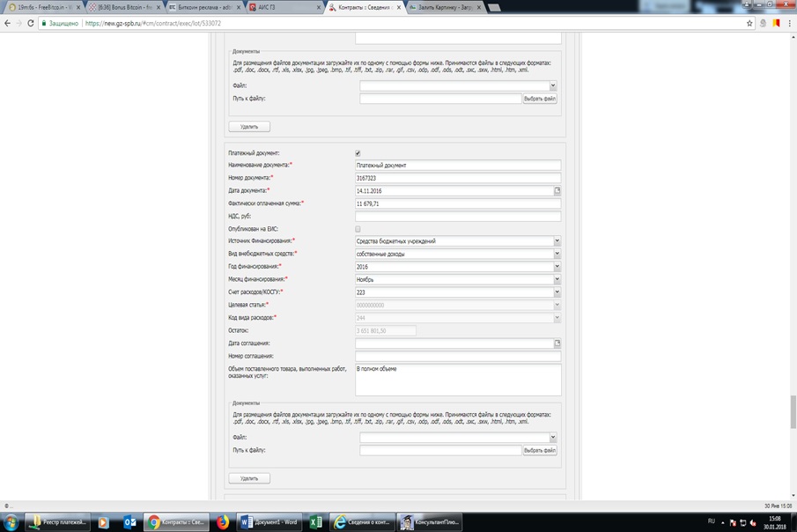This screenshot has height=532, width=797.
Task: Switch to the Залить Картинку tab
Action: click(446, 8)
